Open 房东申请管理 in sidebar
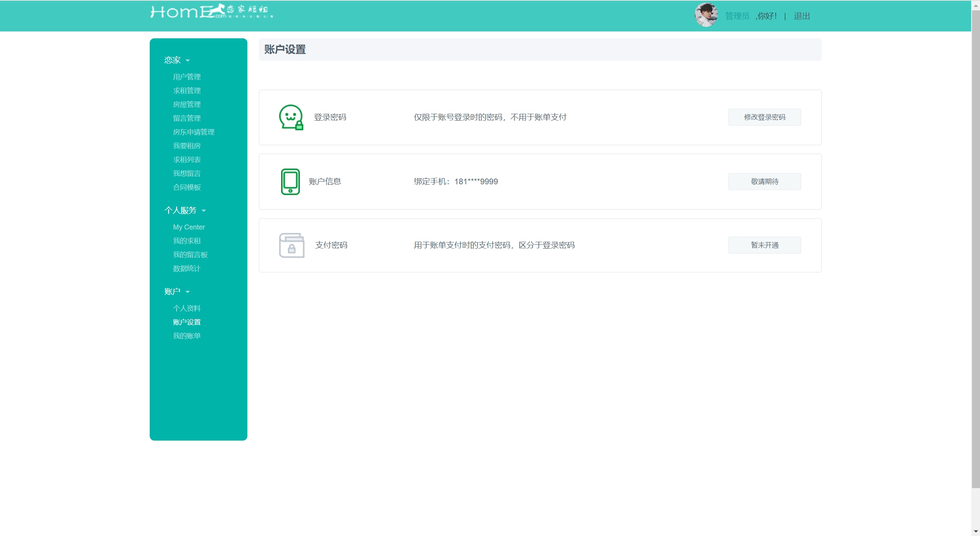 coord(193,132)
